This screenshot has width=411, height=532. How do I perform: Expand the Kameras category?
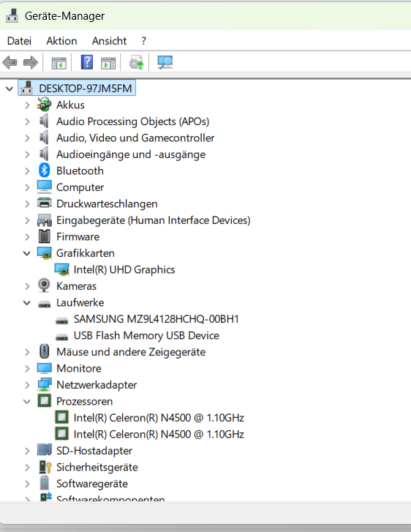[27, 287]
